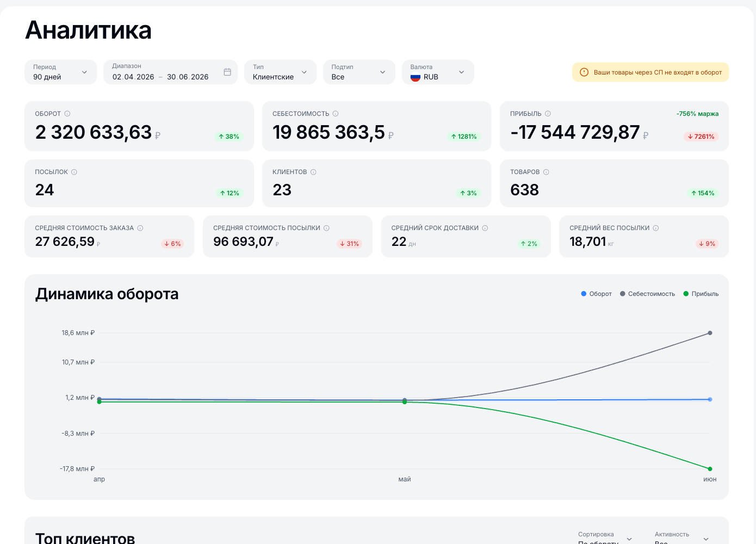Show info tooltip next to ТОВАРОВ

point(546,172)
